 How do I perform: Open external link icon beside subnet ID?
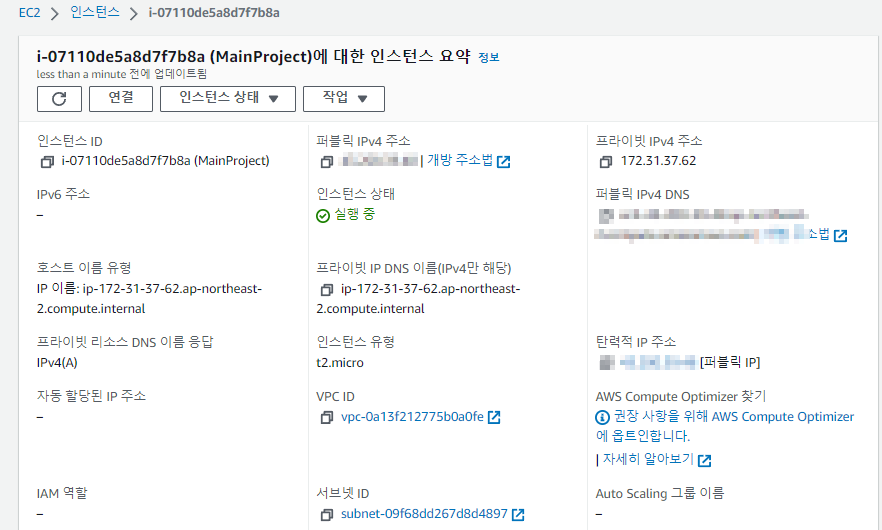click(518, 515)
